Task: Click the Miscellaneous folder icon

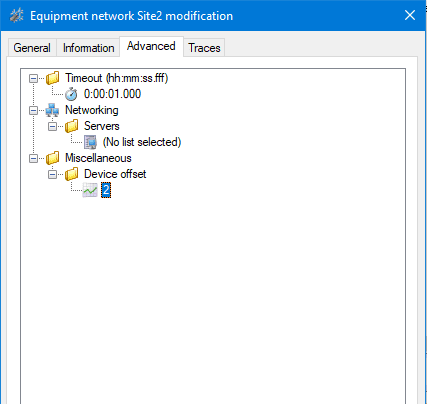Action: (52, 158)
